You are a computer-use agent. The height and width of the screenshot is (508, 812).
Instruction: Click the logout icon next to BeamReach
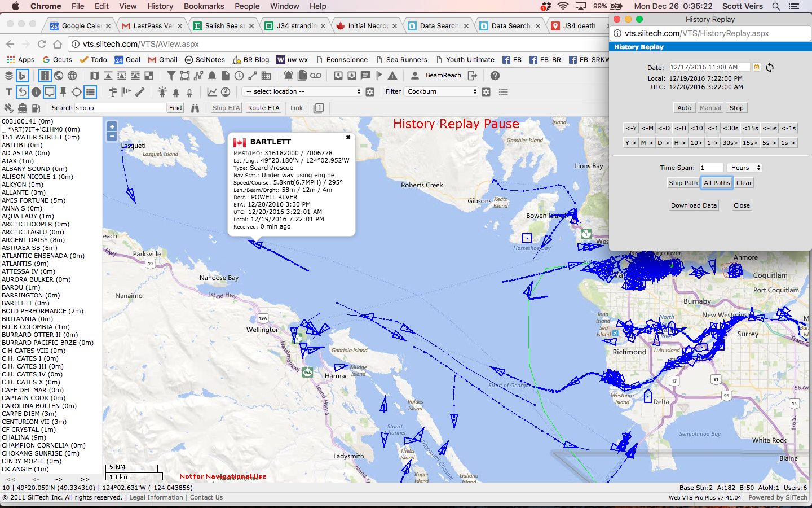(473, 76)
